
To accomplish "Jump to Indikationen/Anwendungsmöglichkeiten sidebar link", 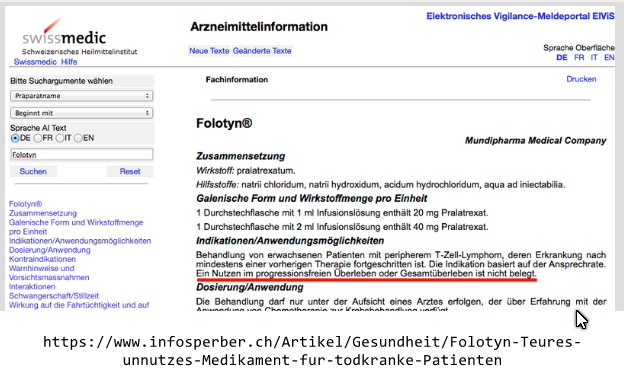I will point(80,241).
